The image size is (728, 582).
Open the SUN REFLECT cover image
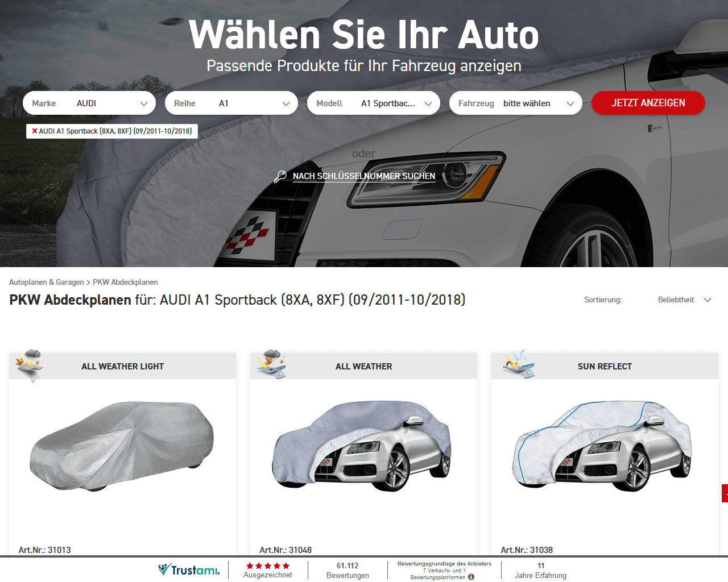coord(603,447)
